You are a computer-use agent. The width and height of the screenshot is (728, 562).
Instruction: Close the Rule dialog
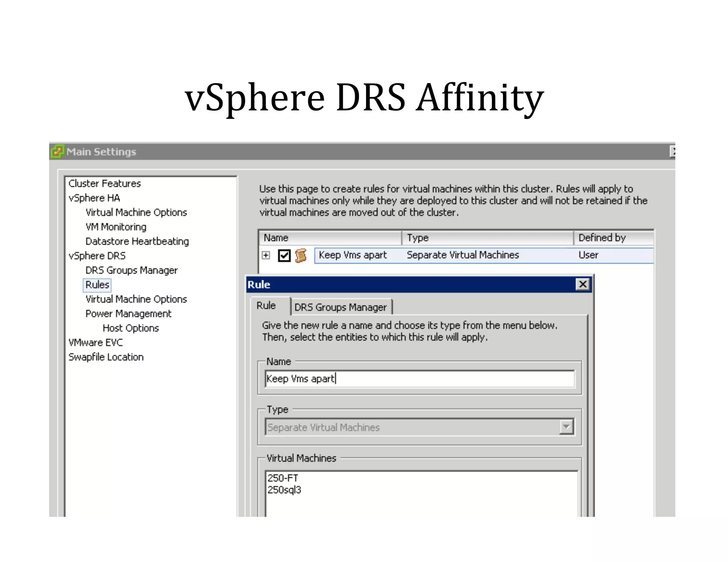[x=583, y=284]
